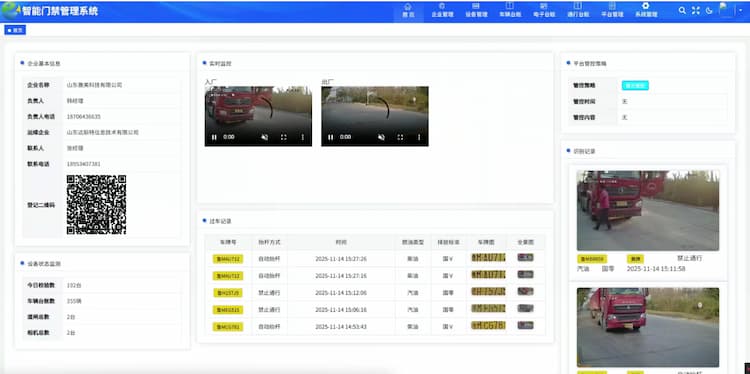
Task: Click the 2025-11-14 15:27:16 time cell
Action: tap(341, 276)
